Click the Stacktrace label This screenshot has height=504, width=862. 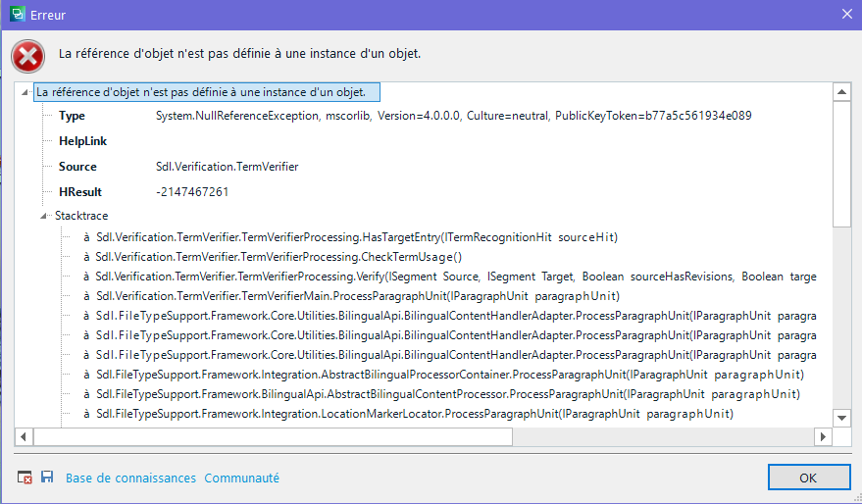pyautogui.click(x=81, y=216)
